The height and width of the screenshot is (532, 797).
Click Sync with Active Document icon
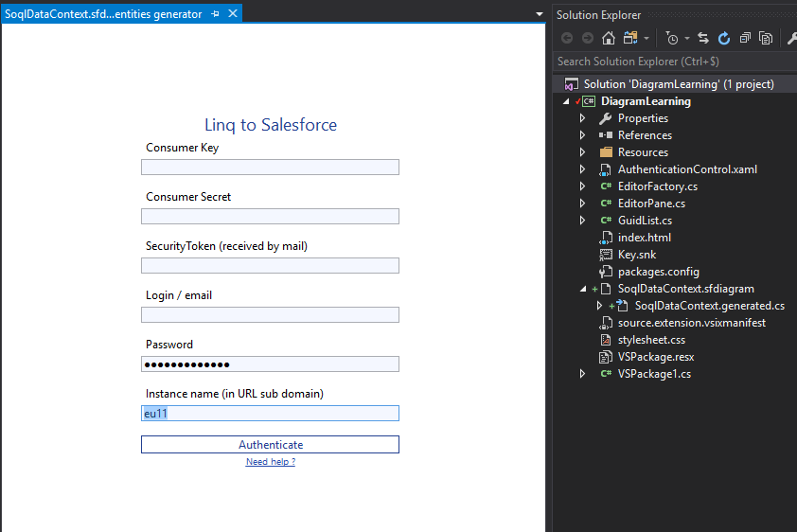(703, 38)
